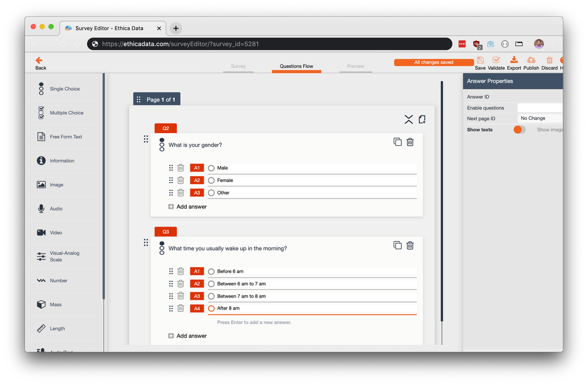
Task: Collapse the page using the X-shaped icon
Action: (409, 119)
